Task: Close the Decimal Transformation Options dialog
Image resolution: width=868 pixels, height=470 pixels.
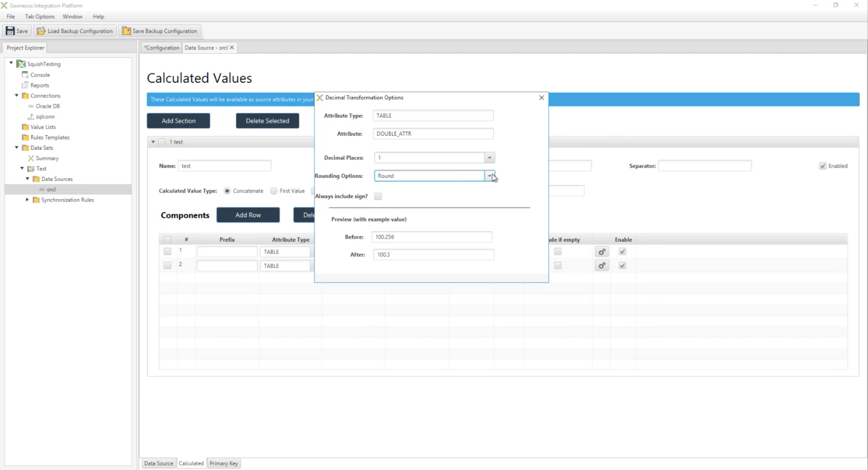Action: coord(542,97)
